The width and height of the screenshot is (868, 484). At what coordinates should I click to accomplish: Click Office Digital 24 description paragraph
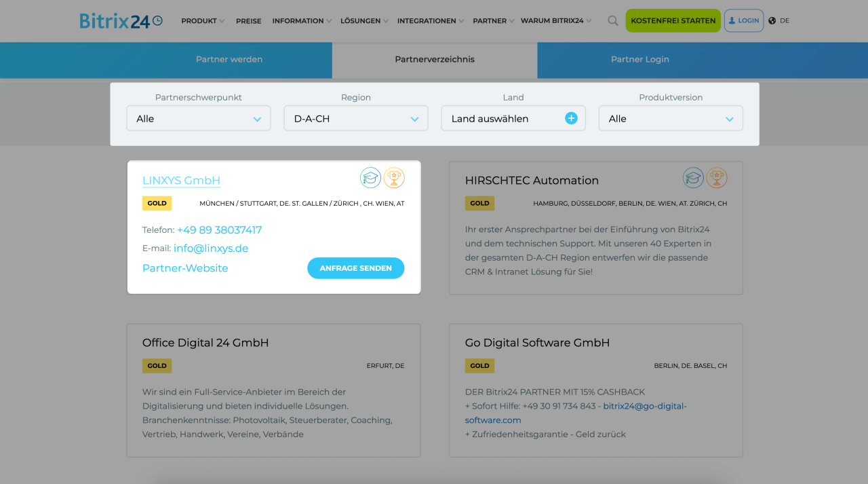point(267,413)
